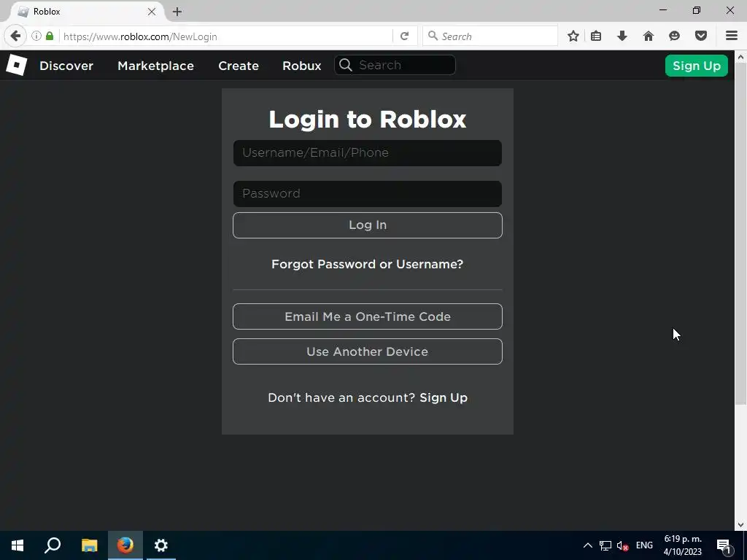Open the Firefox hamburger menu

(732, 36)
